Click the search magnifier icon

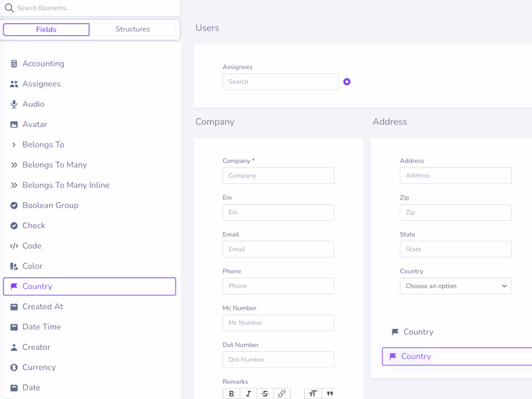pyautogui.click(x=9, y=8)
